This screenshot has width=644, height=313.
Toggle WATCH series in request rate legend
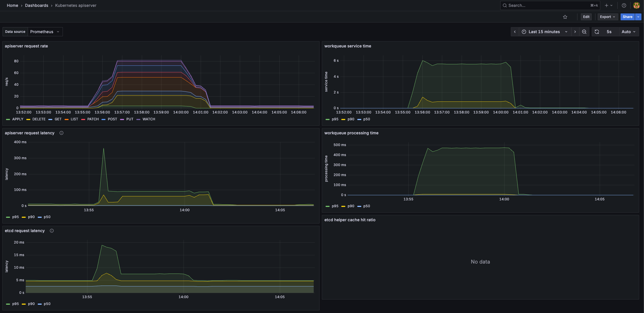pos(149,119)
